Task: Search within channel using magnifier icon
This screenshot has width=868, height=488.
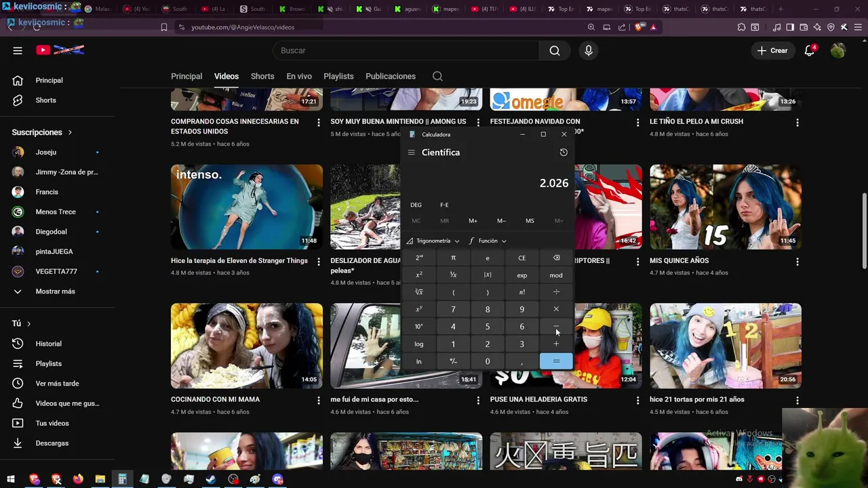Action: coord(437,77)
